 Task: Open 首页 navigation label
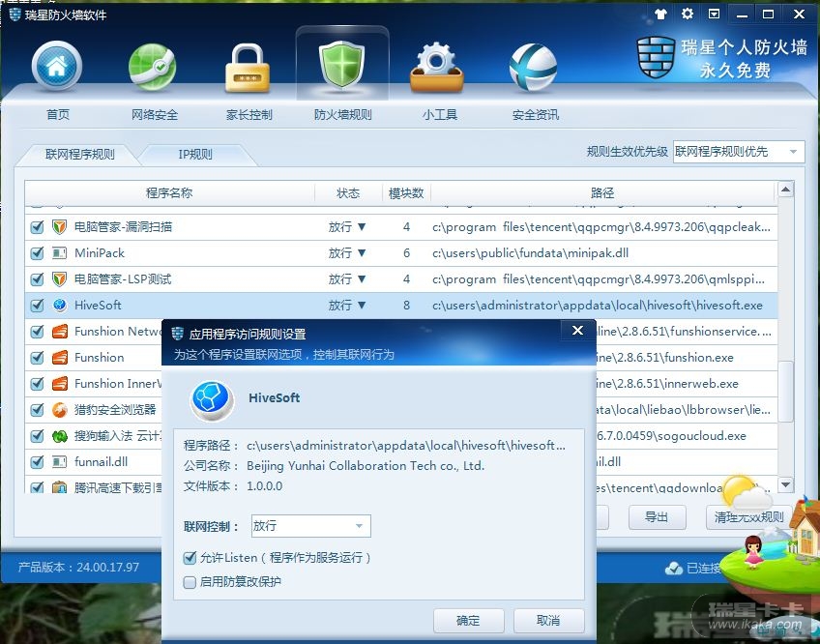click(x=57, y=114)
